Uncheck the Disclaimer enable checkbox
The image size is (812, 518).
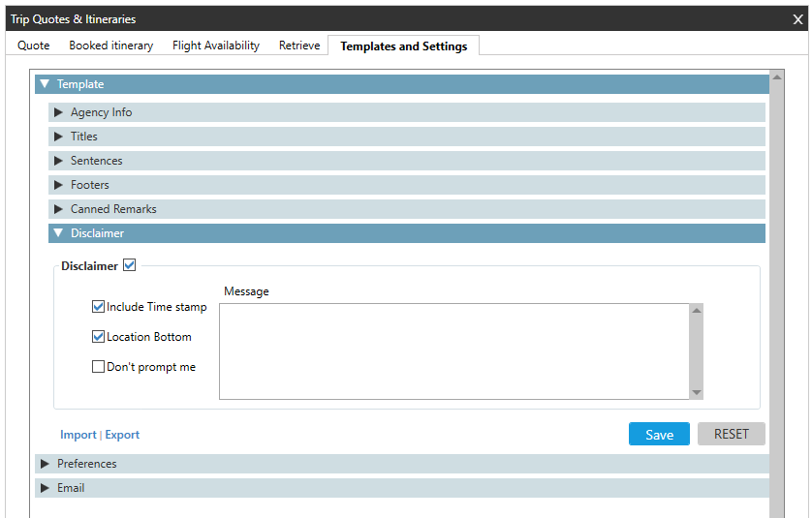(x=130, y=265)
